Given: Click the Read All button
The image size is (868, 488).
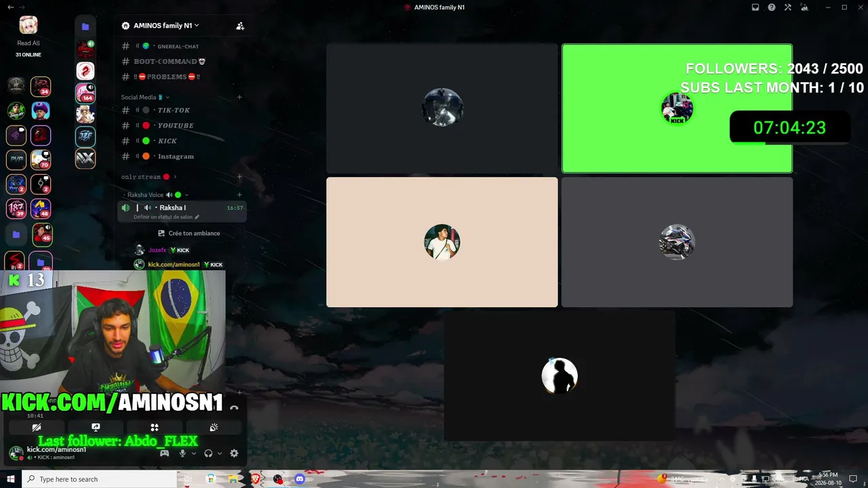Looking at the screenshot, I should 28,43.
